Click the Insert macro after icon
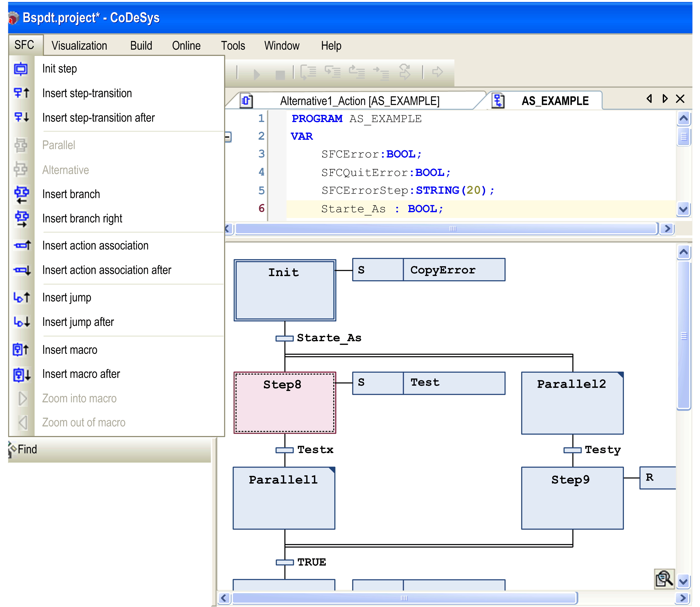This screenshot has height=607, width=700. 22,374
